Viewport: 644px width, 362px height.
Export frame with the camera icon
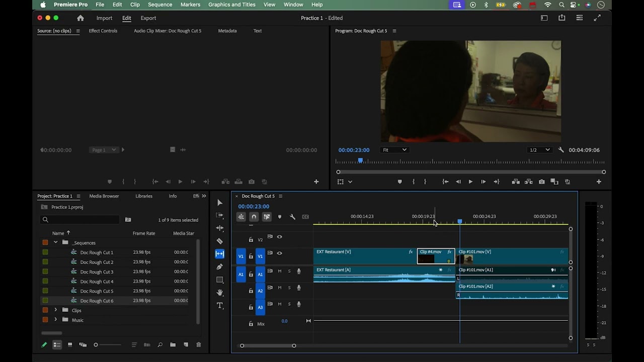(x=541, y=182)
